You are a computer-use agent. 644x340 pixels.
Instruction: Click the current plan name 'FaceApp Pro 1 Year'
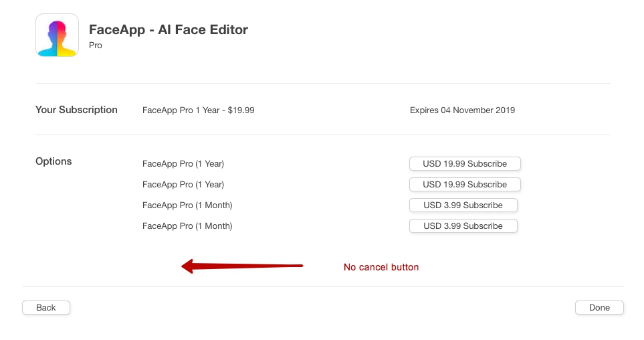tap(181, 110)
